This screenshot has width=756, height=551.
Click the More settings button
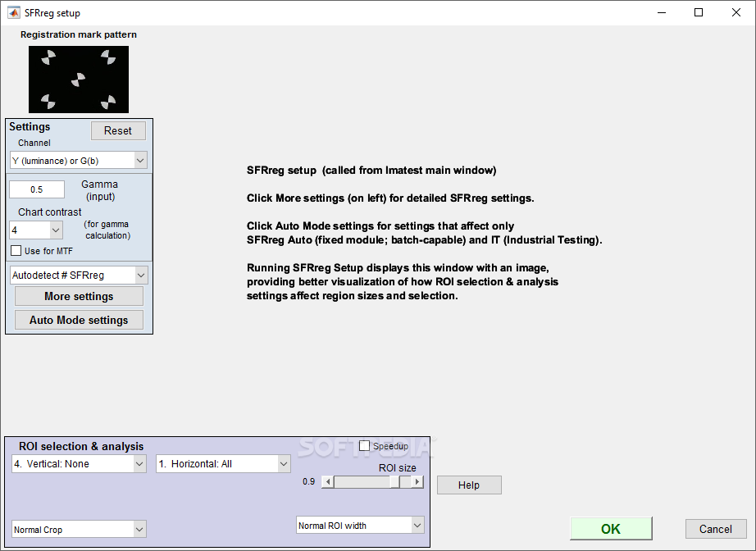coord(79,297)
